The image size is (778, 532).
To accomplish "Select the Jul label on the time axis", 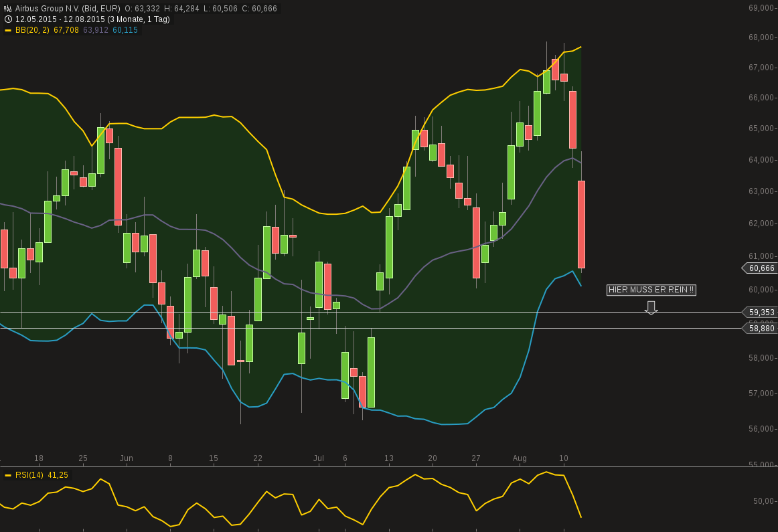I will [319, 458].
